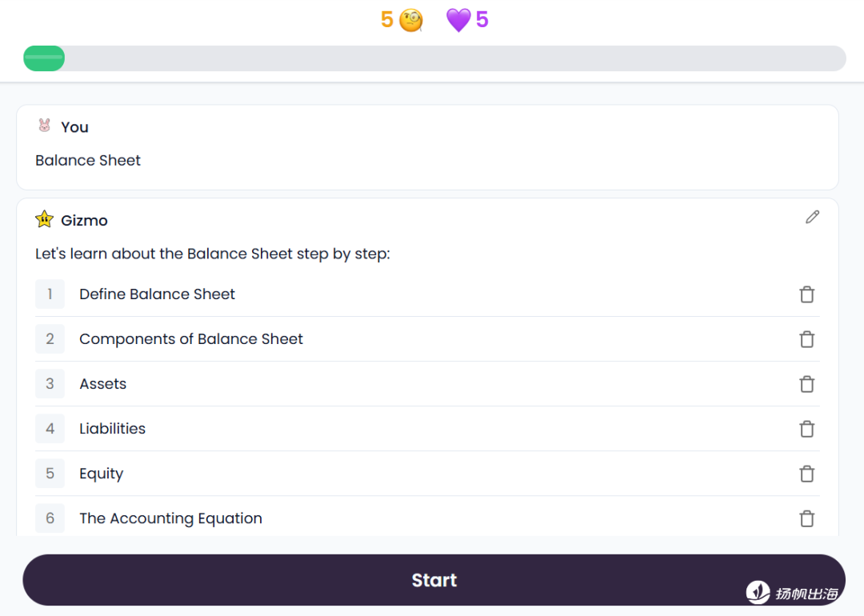Click the purple heart lives icon
Image resolution: width=864 pixels, height=616 pixels.
click(458, 20)
